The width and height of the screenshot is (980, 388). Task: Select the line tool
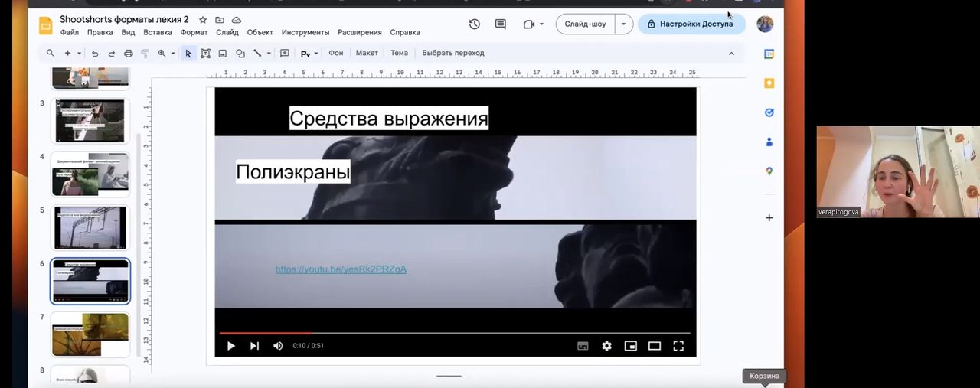257,54
